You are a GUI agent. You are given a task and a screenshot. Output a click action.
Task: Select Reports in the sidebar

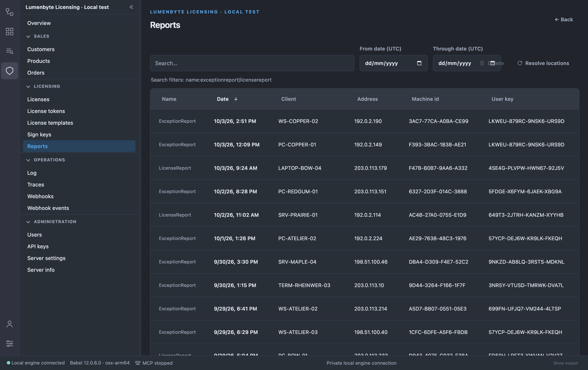tap(79, 146)
